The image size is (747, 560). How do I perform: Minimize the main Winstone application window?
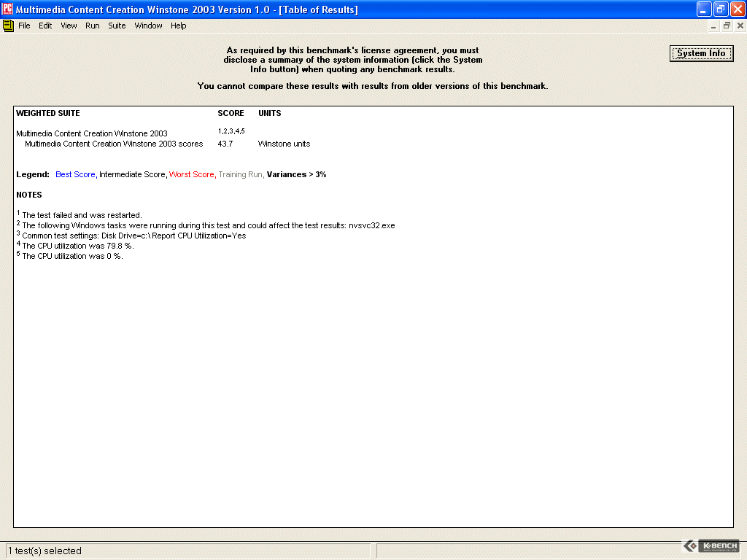coord(704,9)
